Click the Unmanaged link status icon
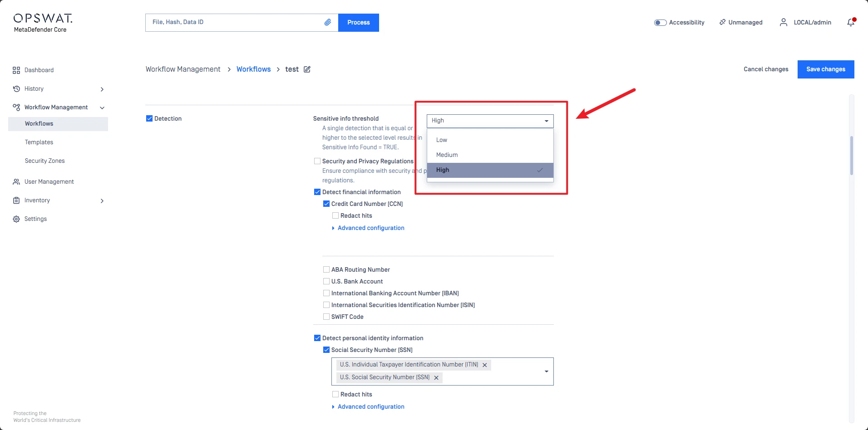 point(722,22)
